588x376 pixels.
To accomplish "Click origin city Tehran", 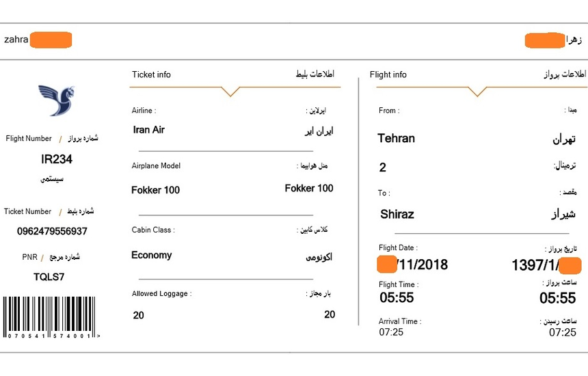I will (x=396, y=138).
